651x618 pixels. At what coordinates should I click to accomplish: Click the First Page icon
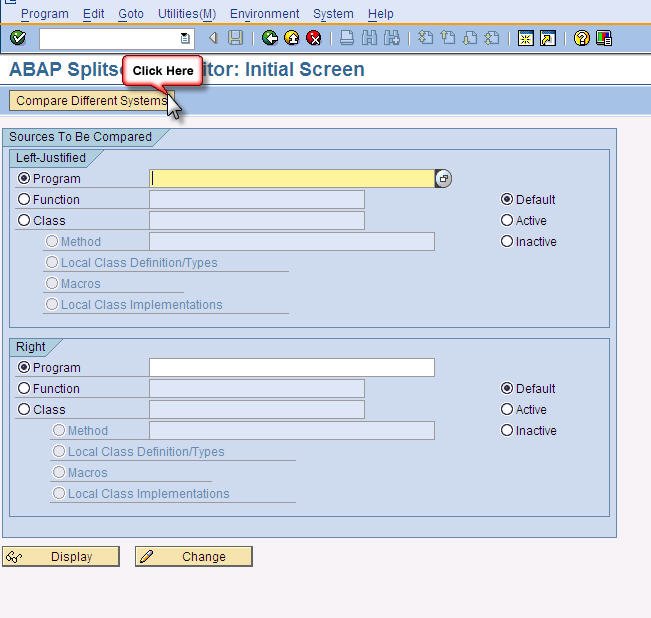tap(426, 38)
